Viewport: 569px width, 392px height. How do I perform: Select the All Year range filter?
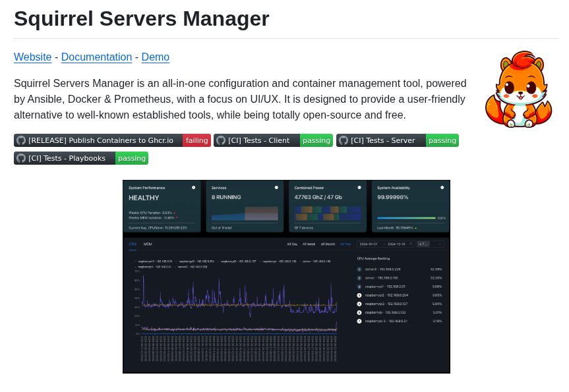[x=345, y=244]
